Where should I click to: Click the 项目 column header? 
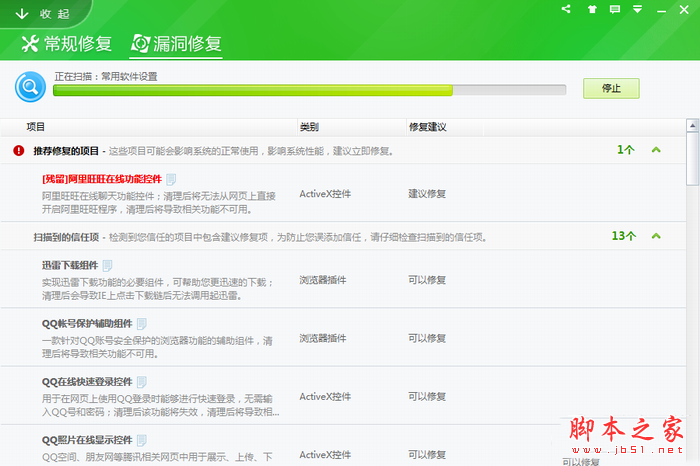point(35,127)
